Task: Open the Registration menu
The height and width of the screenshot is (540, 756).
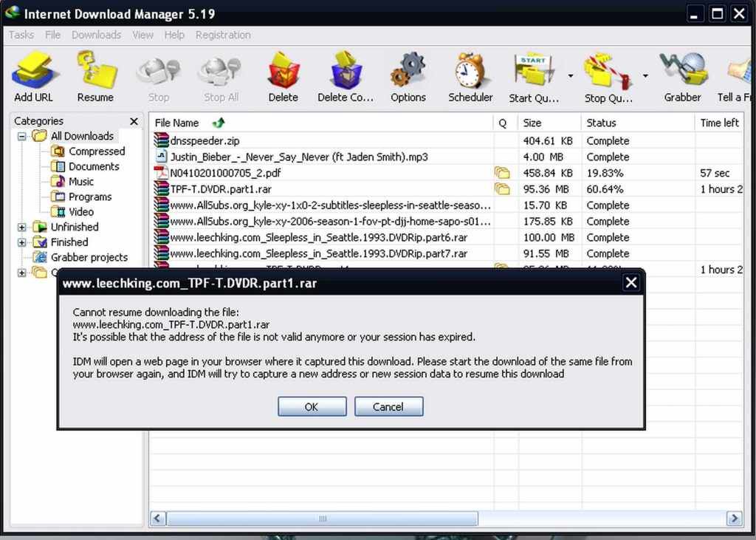Action: tap(223, 35)
